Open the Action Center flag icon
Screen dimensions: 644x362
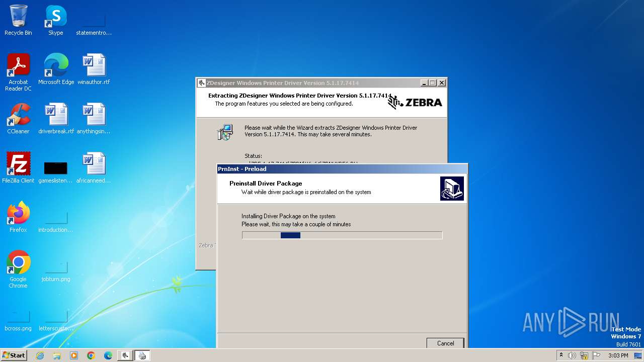tap(596, 355)
